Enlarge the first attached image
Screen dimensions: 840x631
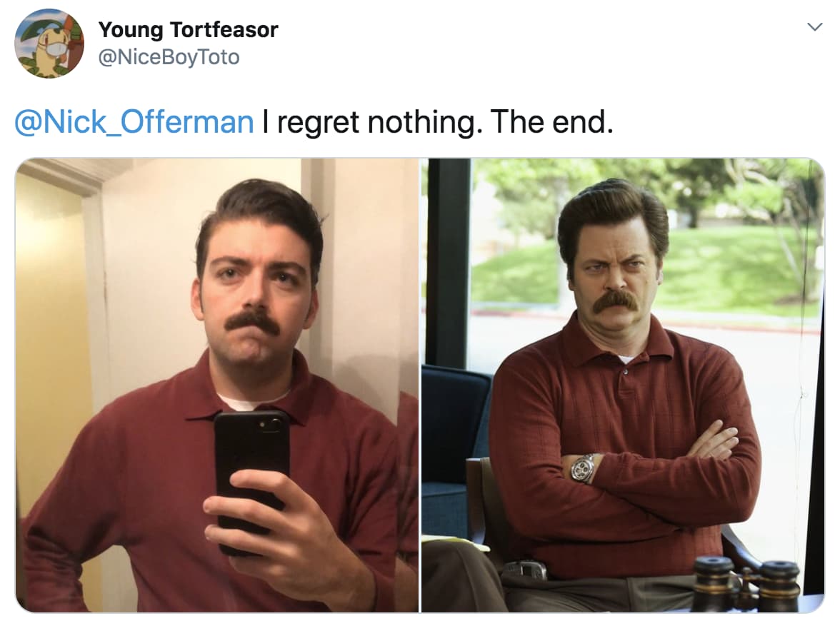(x=217, y=385)
